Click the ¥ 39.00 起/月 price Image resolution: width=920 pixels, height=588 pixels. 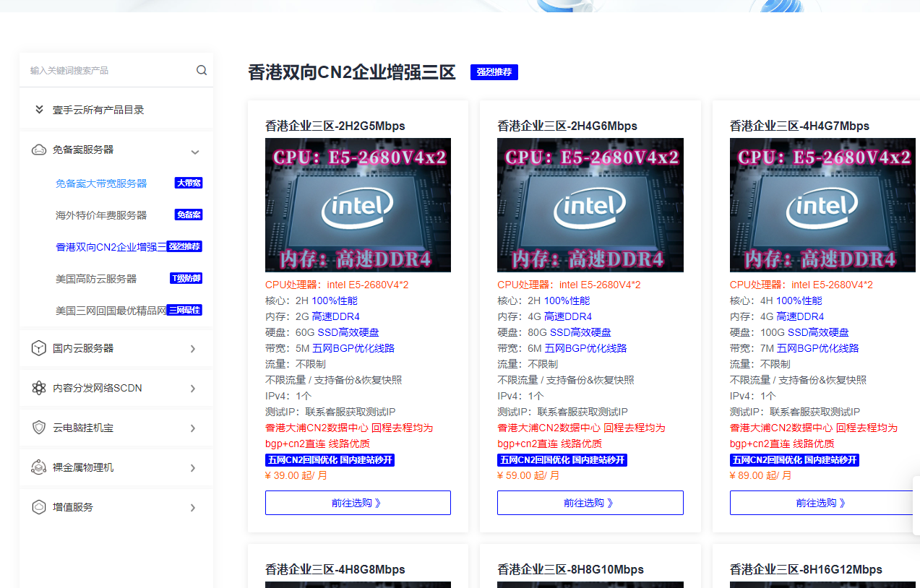(296, 475)
